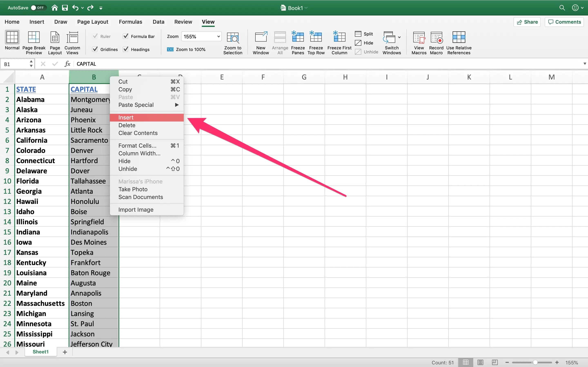Image resolution: width=588 pixels, height=367 pixels.
Task: Click the Freeze First Column icon
Action: 339,37
